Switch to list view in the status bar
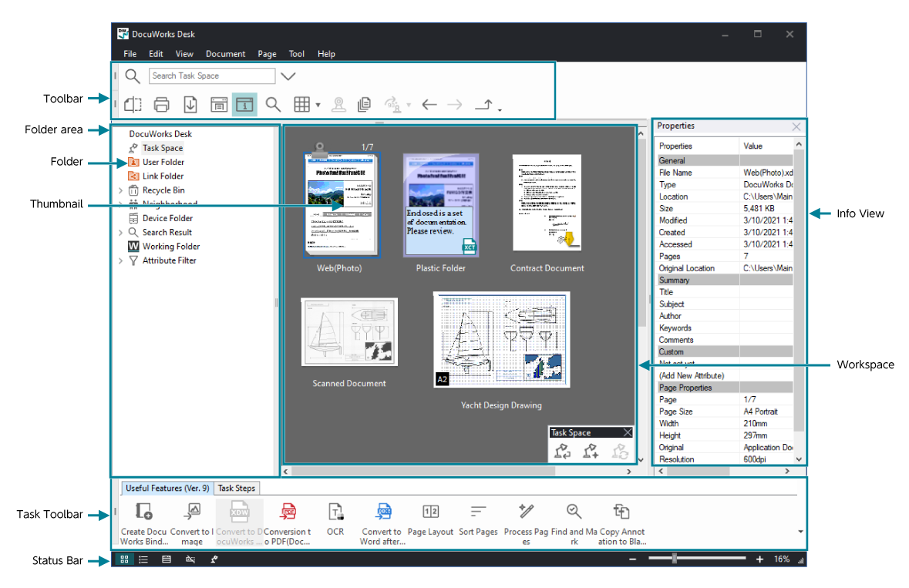 (x=143, y=559)
